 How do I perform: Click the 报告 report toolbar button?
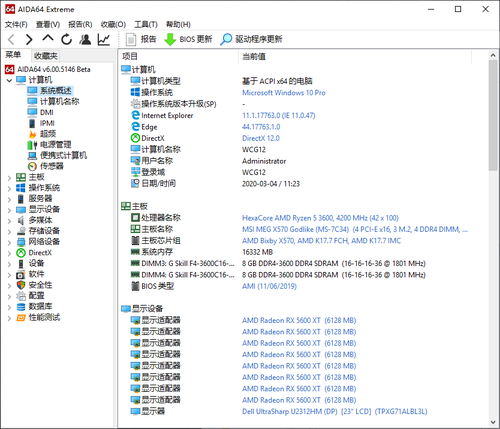[141, 39]
